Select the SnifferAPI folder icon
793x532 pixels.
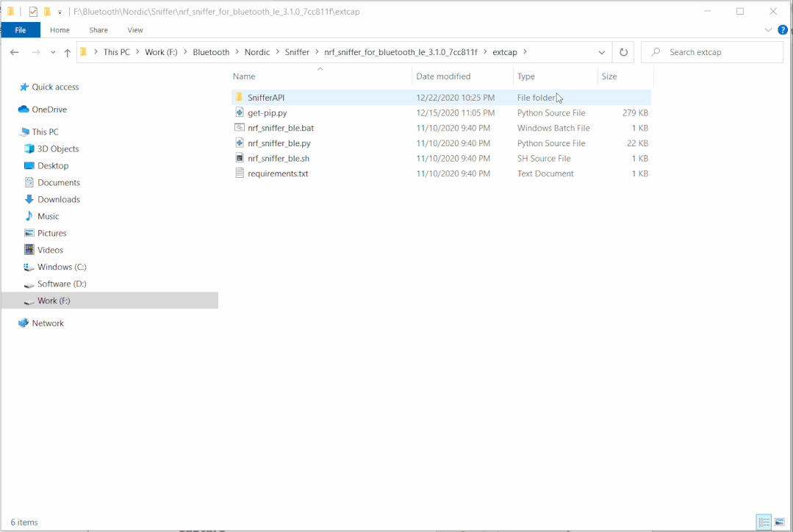239,97
